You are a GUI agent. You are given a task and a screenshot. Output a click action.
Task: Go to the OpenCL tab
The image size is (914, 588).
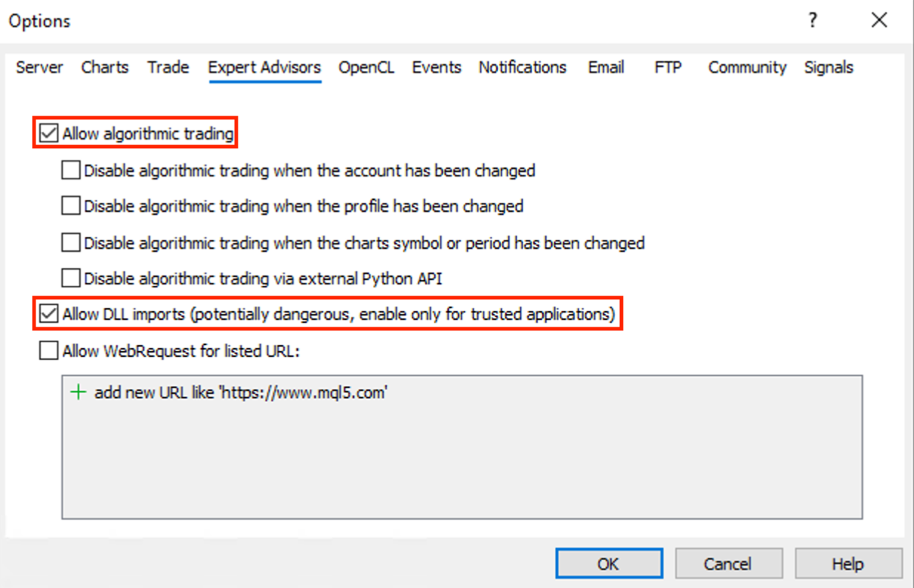[367, 67]
